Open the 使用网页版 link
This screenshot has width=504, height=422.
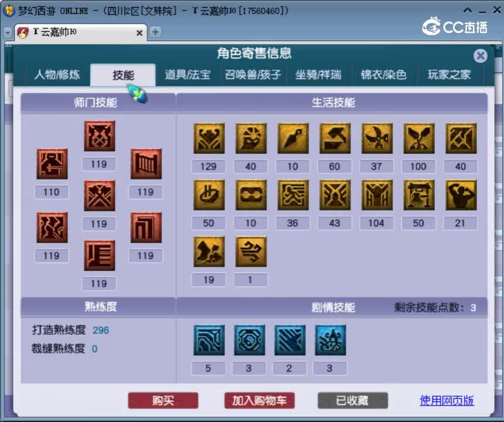pyautogui.click(x=447, y=400)
